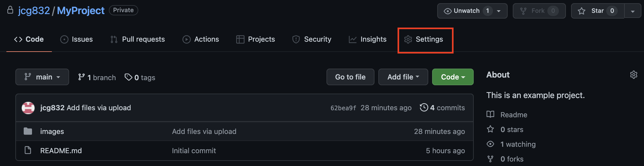This screenshot has width=644, height=166.
Task: Click the images folder icon
Action: (28, 131)
